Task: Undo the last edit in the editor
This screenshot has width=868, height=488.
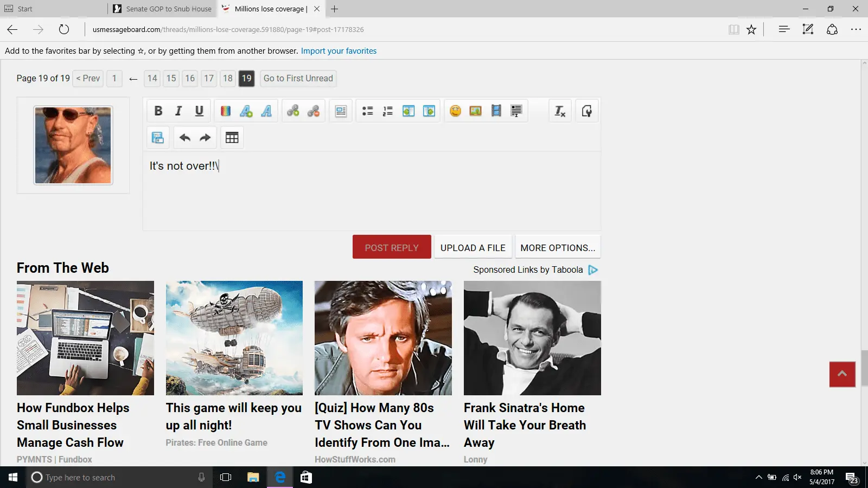Action: (185, 138)
